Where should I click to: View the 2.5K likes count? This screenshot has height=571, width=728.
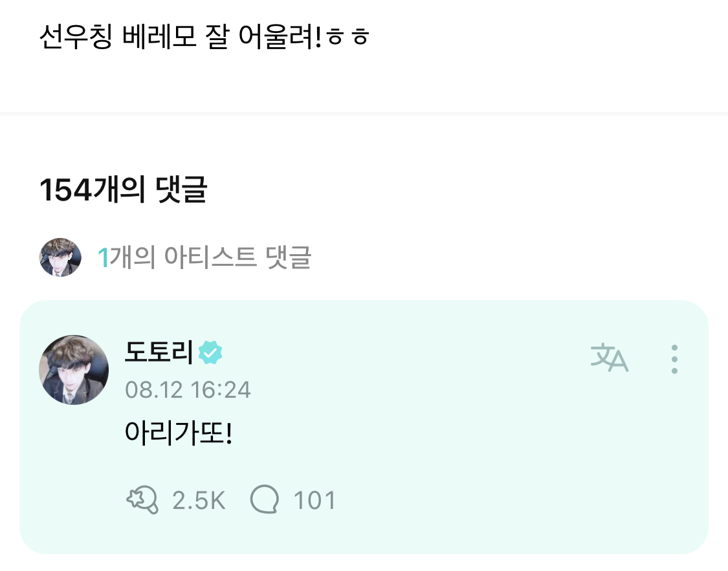[199, 501]
